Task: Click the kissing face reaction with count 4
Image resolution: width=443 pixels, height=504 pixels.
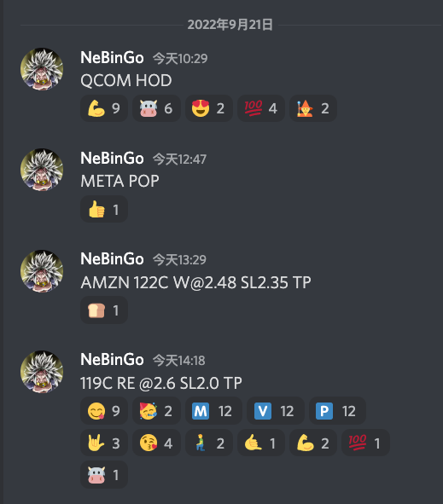Action: (x=156, y=443)
